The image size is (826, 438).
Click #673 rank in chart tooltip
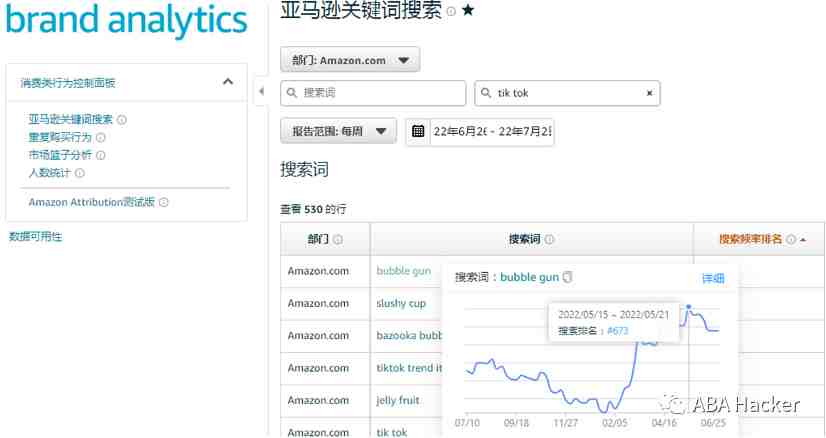(617, 331)
